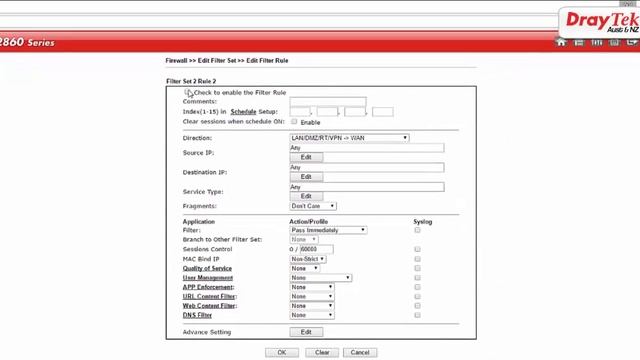Tick the Syslog checkbox for APP Enforcement
The image size is (640, 360).
click(x=417, y=287)
